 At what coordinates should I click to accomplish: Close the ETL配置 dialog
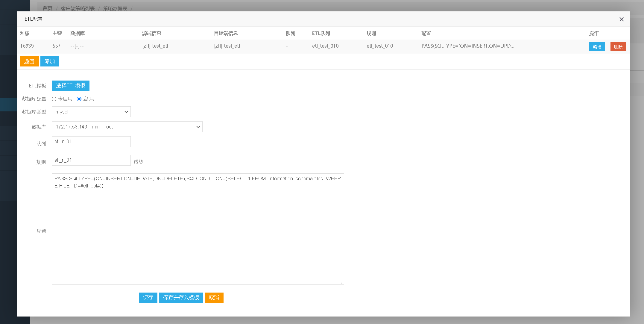621,19
